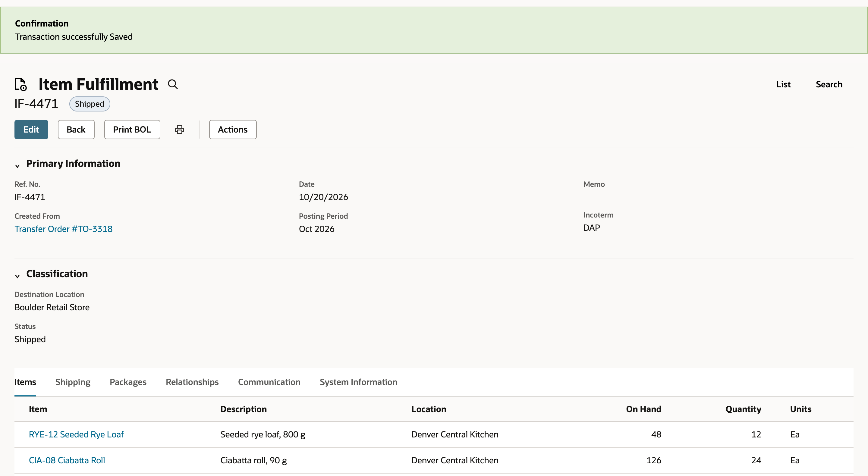The width and height of the screenshot is (868, 476).
Task: Click Denver Central Kitchen in Ciabatta row
Action: click(x=454, y=460)
